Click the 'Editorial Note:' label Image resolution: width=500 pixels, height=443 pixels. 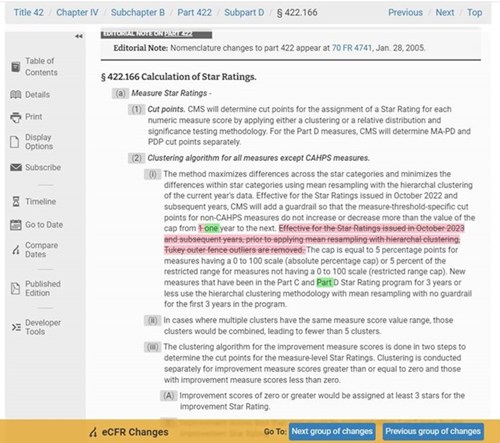coord(141,48)
